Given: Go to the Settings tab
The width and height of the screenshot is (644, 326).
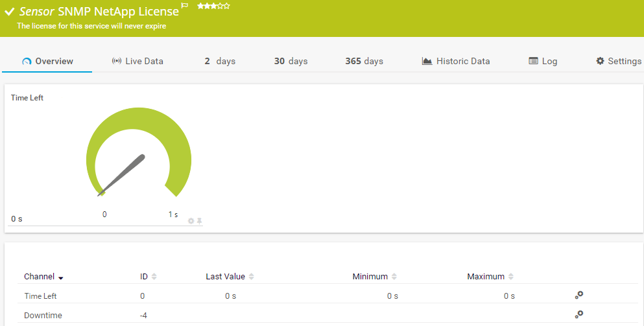Looking at the screenshot, I should [619, 61].
